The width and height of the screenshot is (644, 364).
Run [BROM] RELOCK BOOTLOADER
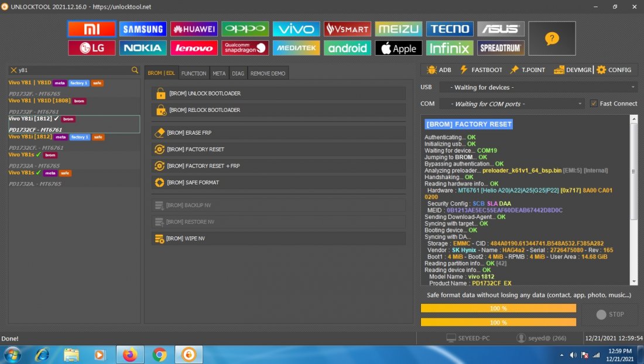click(279, 110)
